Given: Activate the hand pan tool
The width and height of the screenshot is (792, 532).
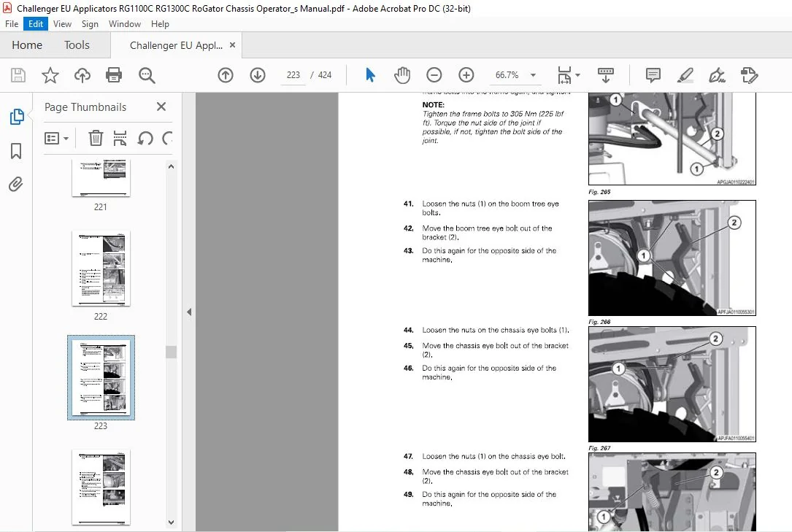Looking at the screenshot, I should coord(402,75).
